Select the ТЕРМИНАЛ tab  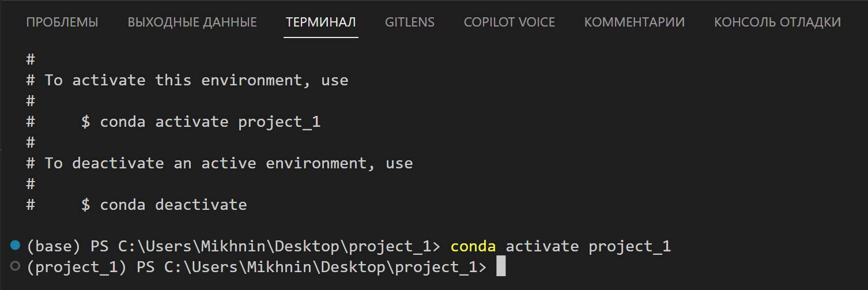[x=320, y=22]
